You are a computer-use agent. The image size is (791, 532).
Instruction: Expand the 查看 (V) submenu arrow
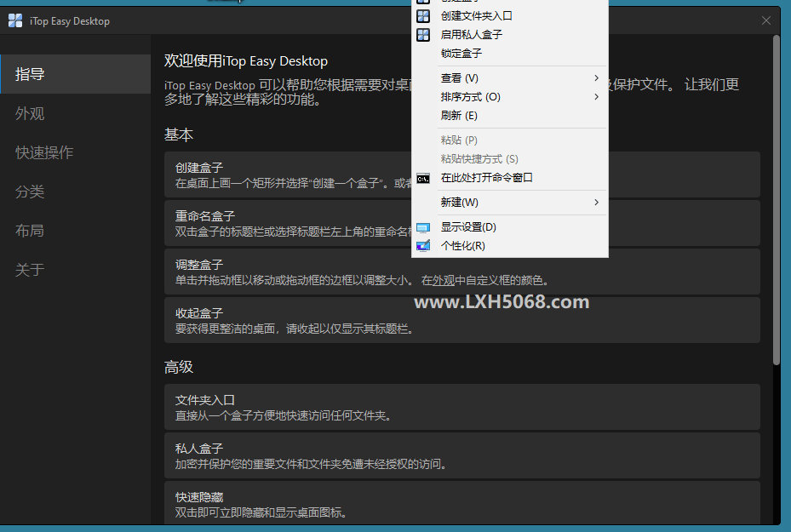click(596, 78)
